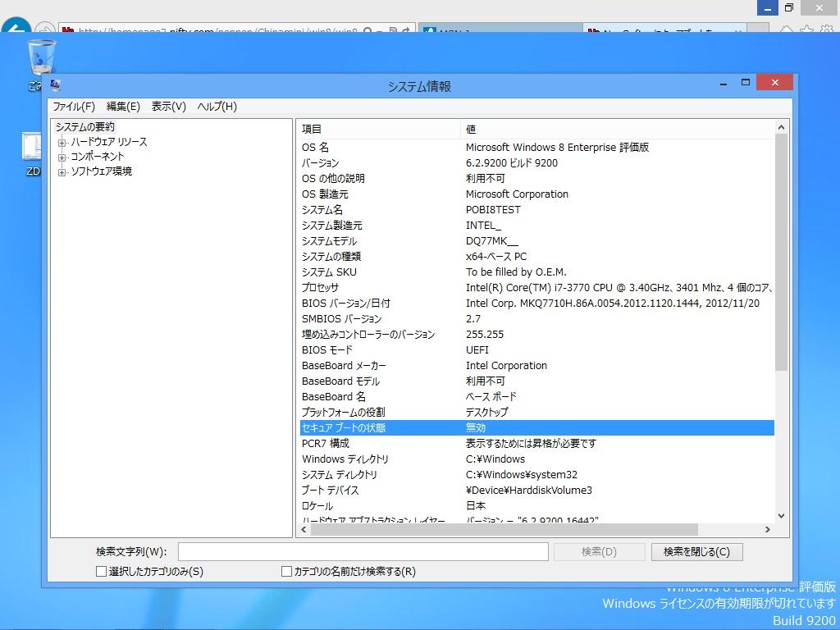
Task: Click the UEFI value cell
Action: pyautogui.click(x=477, y=350)
